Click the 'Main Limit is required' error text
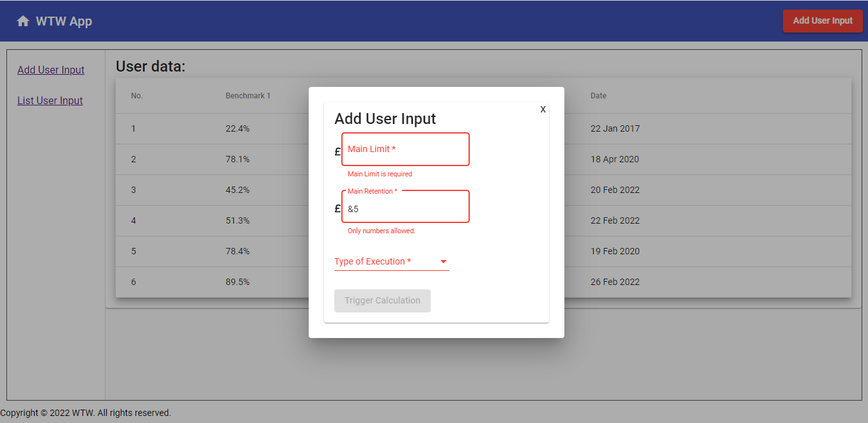The image size is (868, 423). click(380, 174)
